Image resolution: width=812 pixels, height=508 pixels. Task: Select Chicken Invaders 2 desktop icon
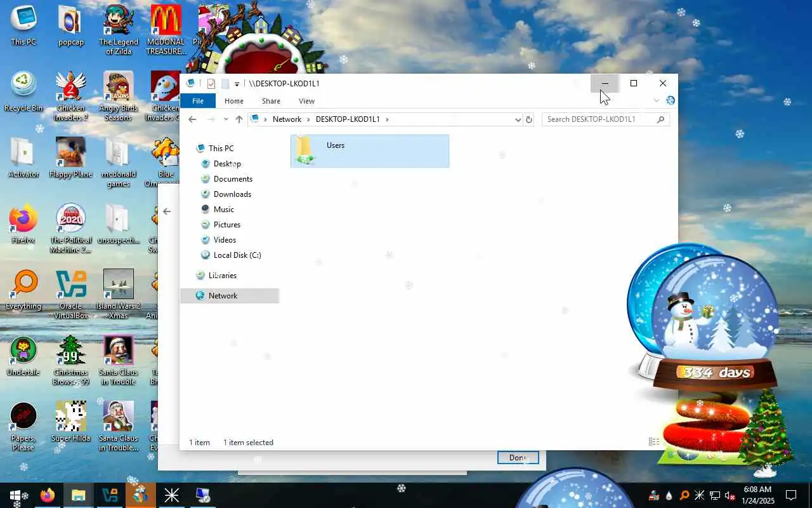(x=70, y=97)
